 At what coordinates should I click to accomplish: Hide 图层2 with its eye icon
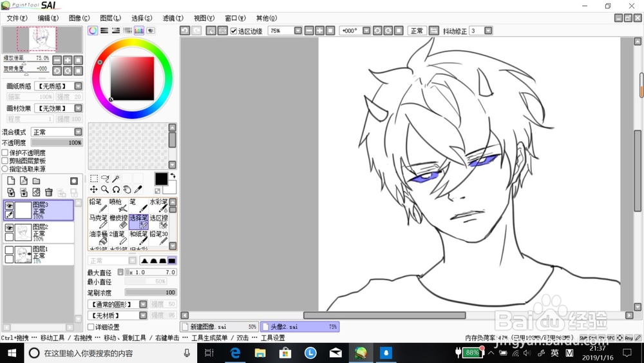(9, 228)
